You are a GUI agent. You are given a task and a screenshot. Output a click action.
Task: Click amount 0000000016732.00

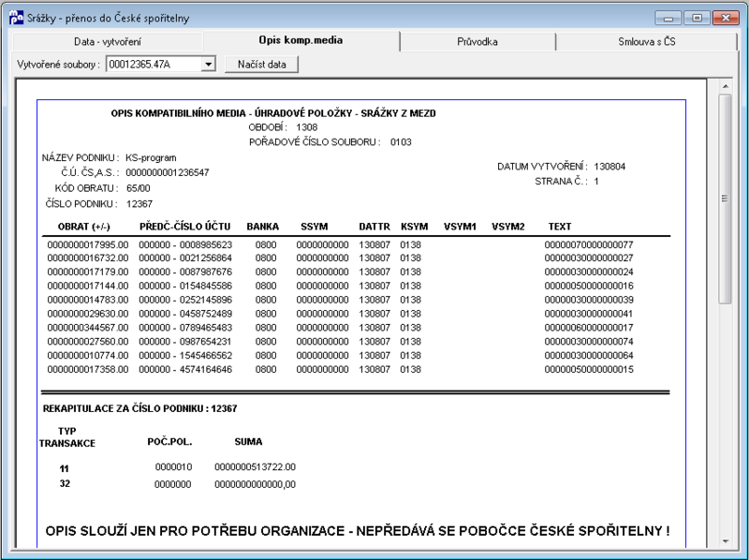coord(88,258)
